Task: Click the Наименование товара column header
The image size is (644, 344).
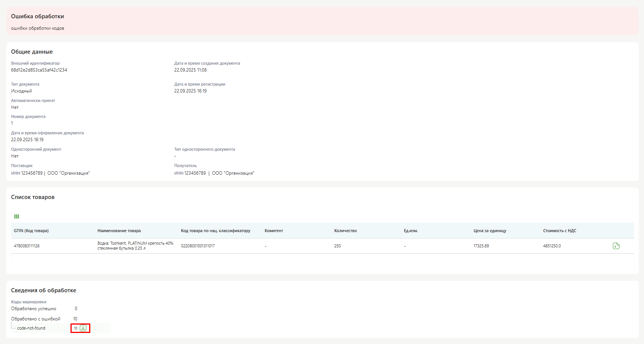Action: 119,231
